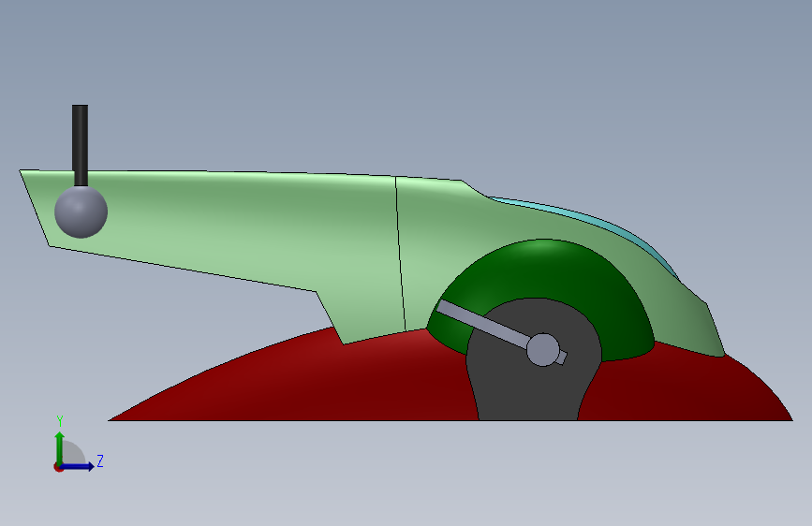The height and width of the screenshot is (526, 812).
Task: Select the black vertical rod above the sphere
Action: 80,145
